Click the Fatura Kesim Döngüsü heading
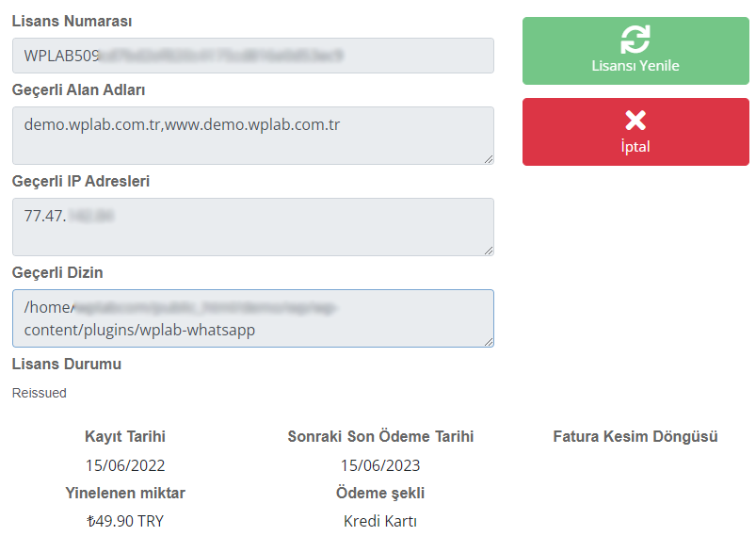Screen dimensions: 756x552 pos(635,436)
